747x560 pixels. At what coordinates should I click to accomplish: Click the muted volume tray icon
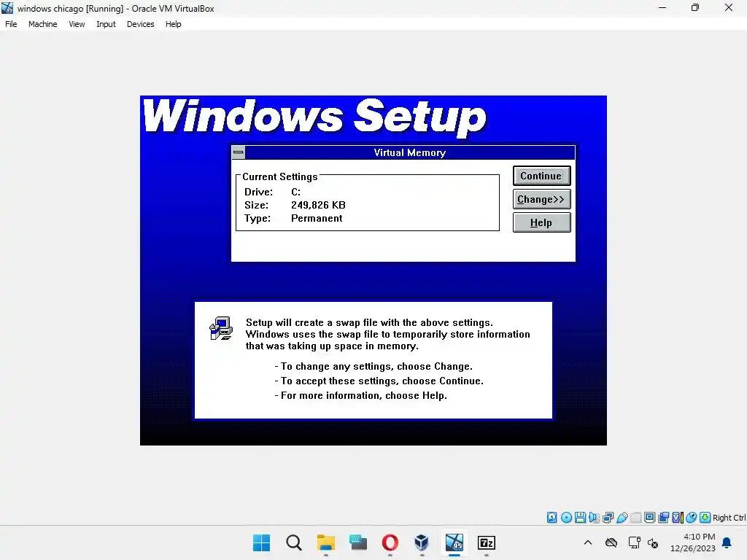click(653, 542)
